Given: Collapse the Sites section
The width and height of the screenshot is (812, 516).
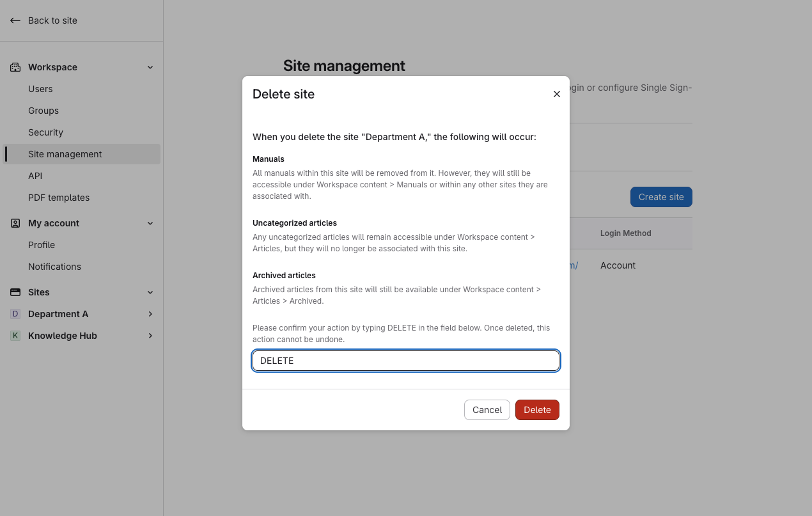Looking at the screenshot, I should coord(150,292).
